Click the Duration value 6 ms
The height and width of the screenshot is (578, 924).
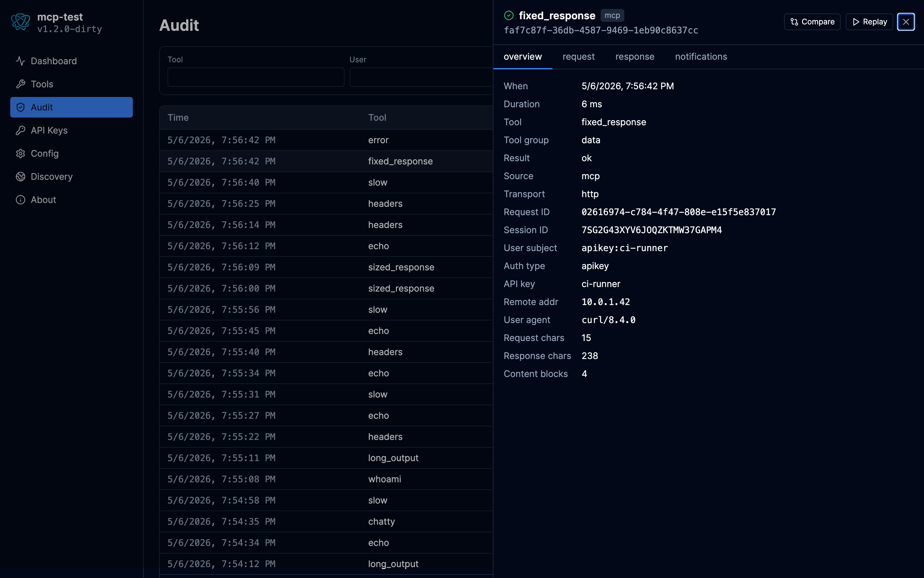point(591,104)
